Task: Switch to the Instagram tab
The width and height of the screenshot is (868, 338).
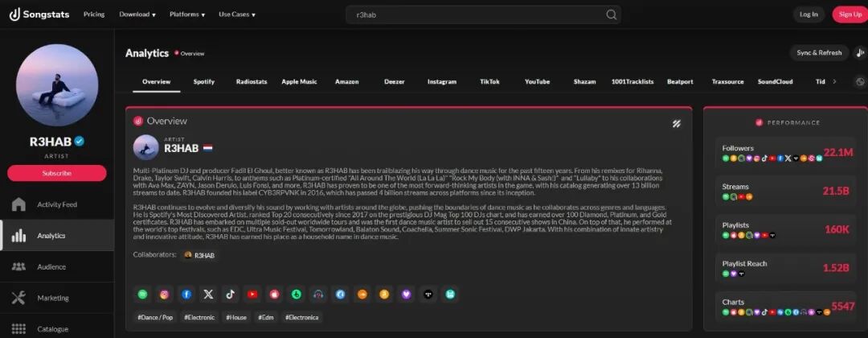Action: 442,81
